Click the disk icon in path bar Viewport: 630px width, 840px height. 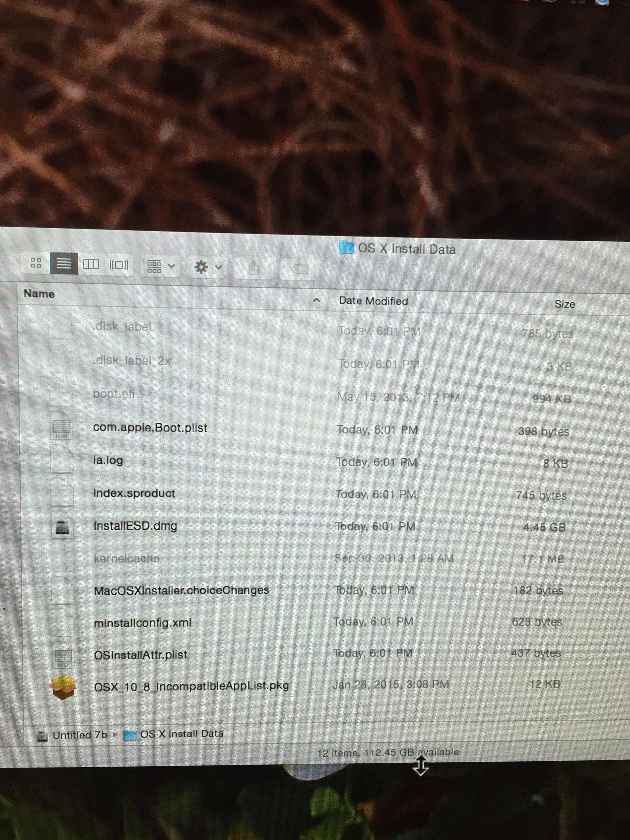[x=42, y=736]
